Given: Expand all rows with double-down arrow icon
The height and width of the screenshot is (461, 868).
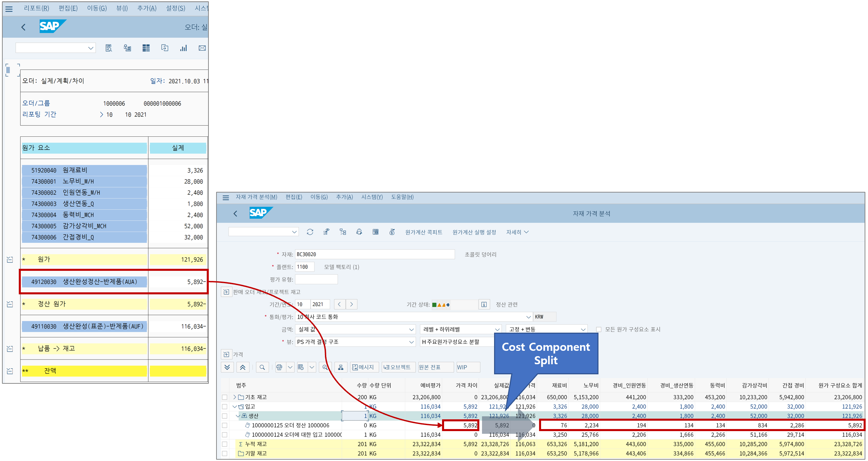Looking at the screenshot, I should [227, 367].
